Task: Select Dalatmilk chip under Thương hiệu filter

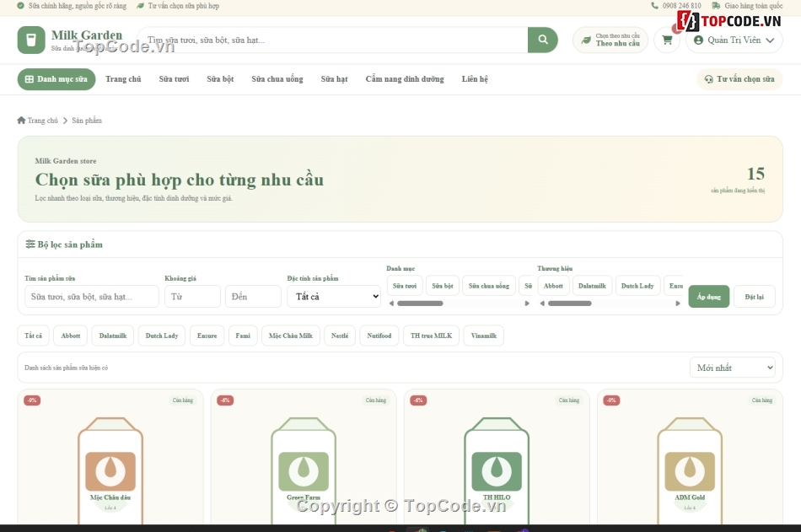Action: [592, 286]
